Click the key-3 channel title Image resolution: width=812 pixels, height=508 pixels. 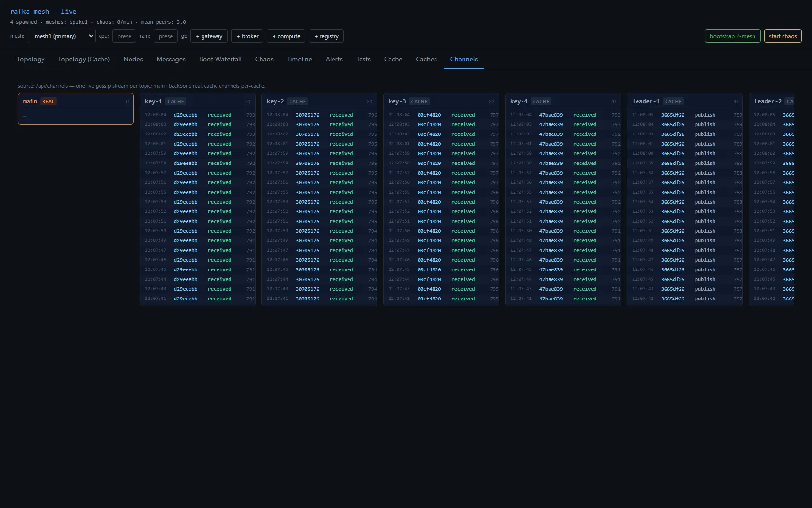pos(397,101)
